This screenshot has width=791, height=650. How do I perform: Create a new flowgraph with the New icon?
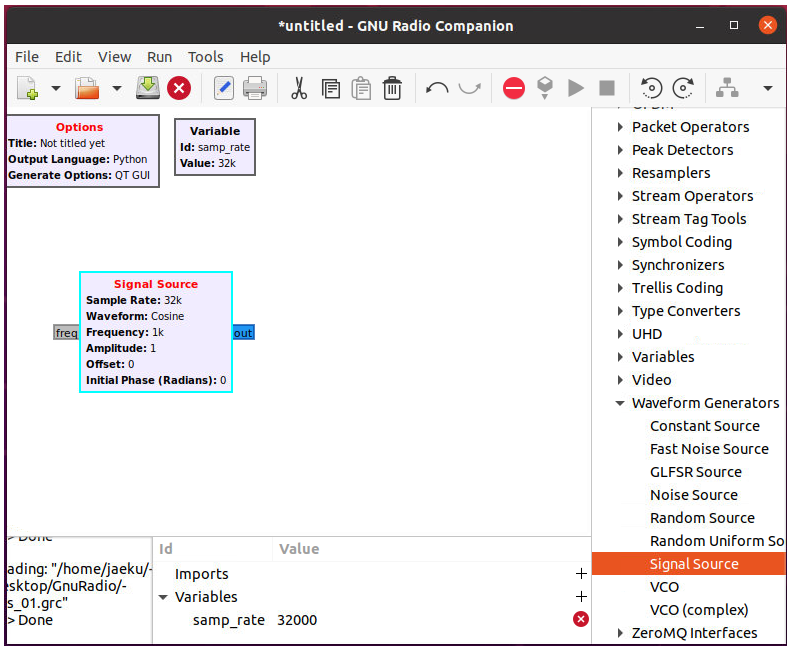click(28, 88)
